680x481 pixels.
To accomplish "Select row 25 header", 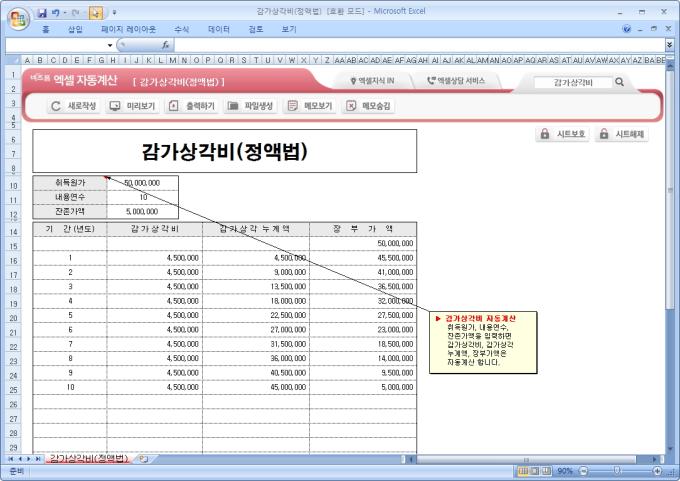I will click(13, 390).
